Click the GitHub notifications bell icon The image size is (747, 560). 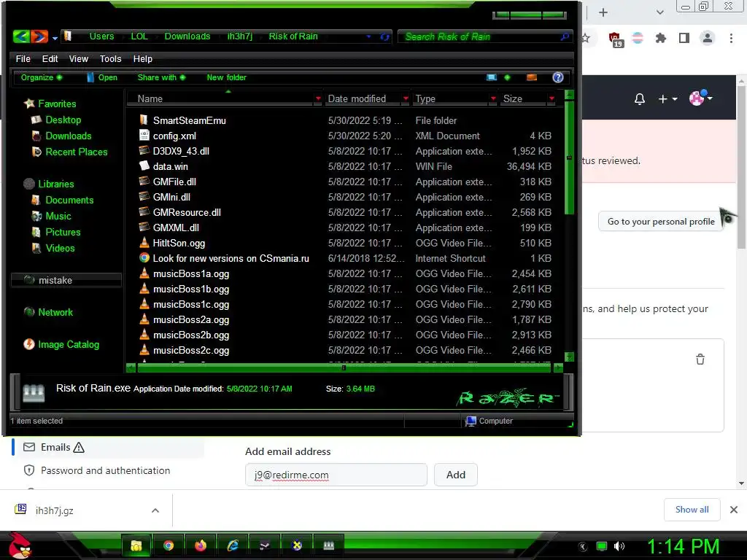coord(639,98)
